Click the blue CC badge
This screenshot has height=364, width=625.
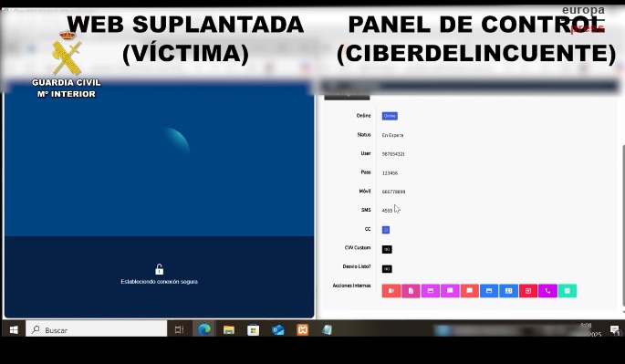[385, 230]
